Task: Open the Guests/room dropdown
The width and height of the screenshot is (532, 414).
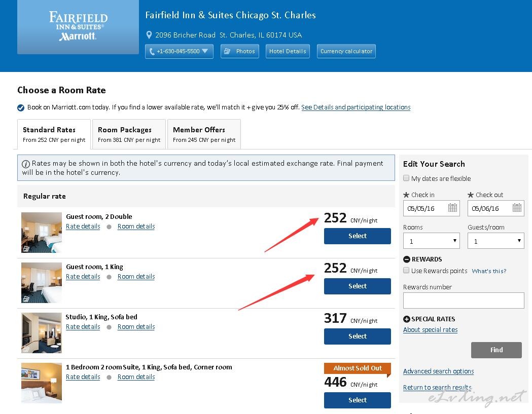Action: click(495, 241)
